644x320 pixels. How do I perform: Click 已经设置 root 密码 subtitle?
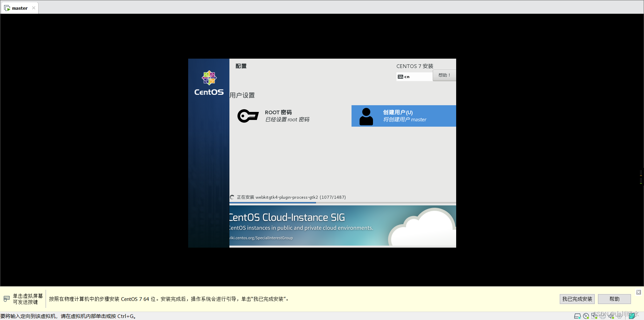(x=287, y=120)
